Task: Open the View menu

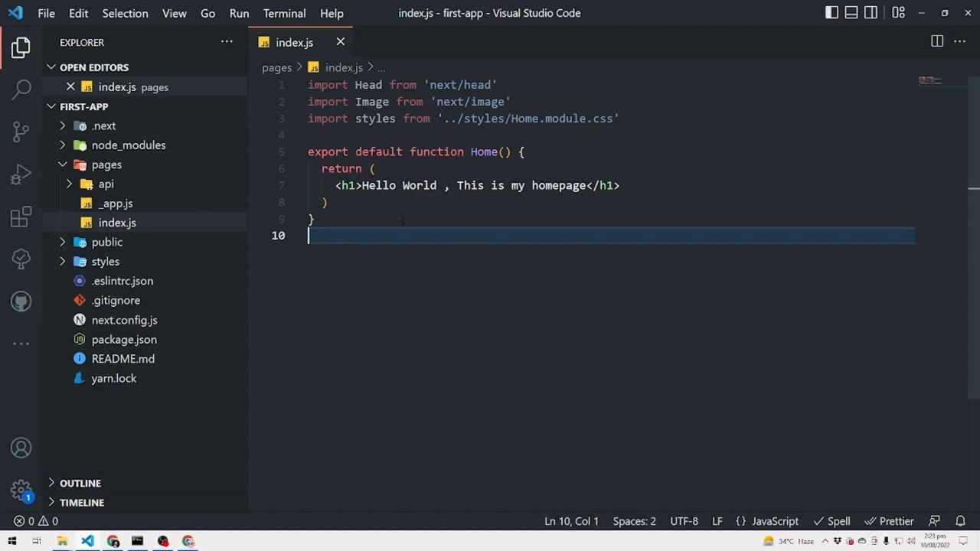Action: (x=175, y=13)
